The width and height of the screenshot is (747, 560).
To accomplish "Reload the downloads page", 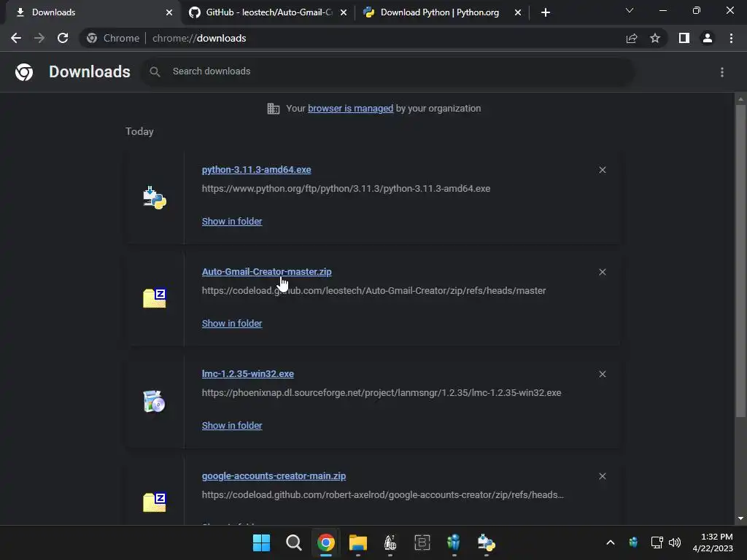I will coord(63,38).
